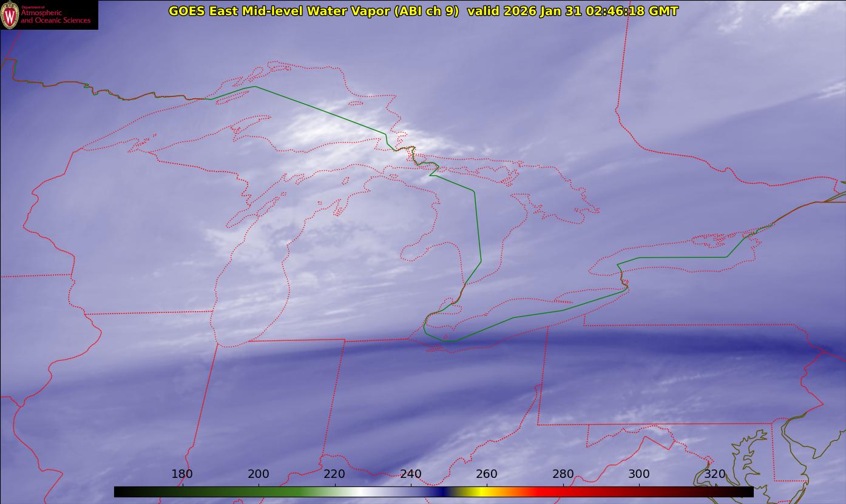Click the 320 colorbar label
The image size is (846, 504).
[715, 474]
